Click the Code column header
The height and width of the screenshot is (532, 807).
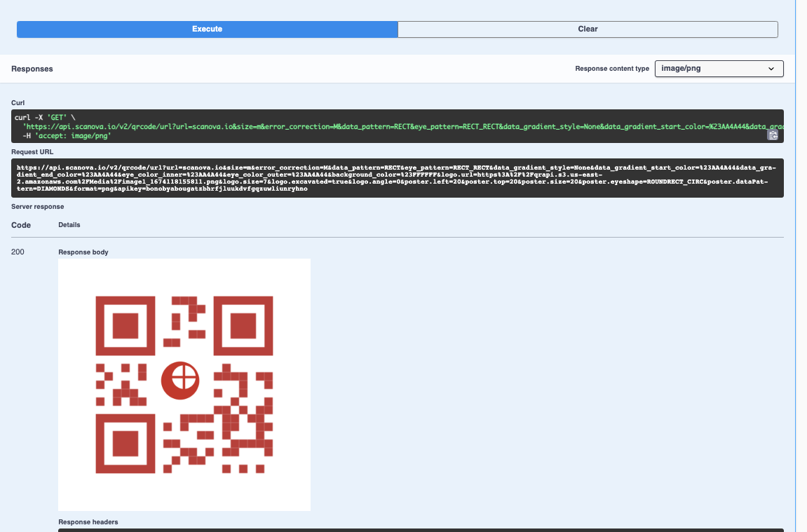click(x=21, y=225)
